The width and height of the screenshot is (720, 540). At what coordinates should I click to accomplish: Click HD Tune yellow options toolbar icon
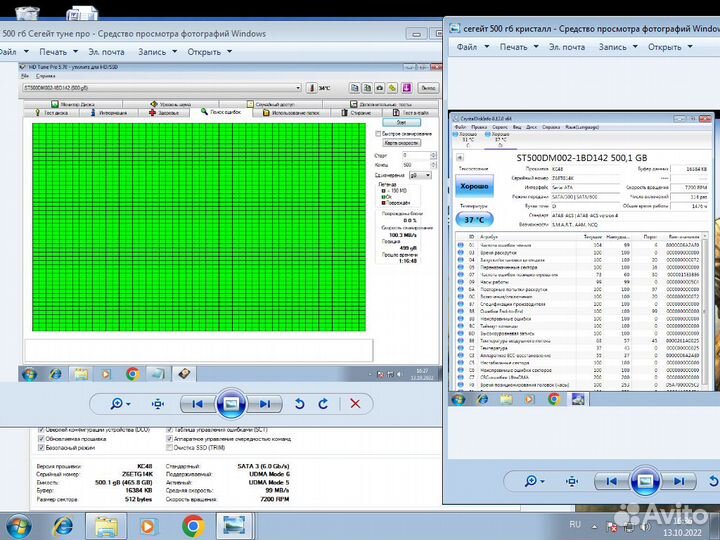point(393,88)
